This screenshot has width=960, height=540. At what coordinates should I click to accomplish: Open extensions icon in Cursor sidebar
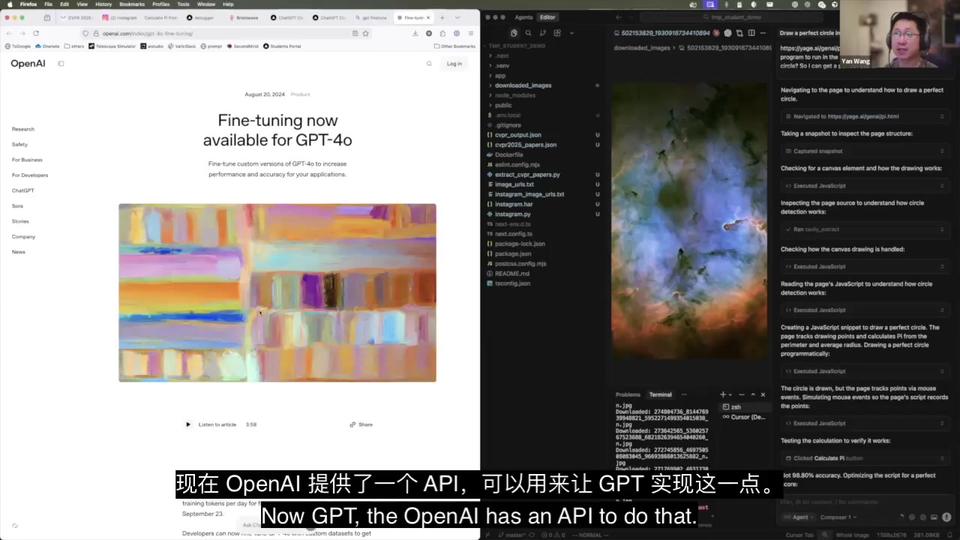click(x=557, y=33)
